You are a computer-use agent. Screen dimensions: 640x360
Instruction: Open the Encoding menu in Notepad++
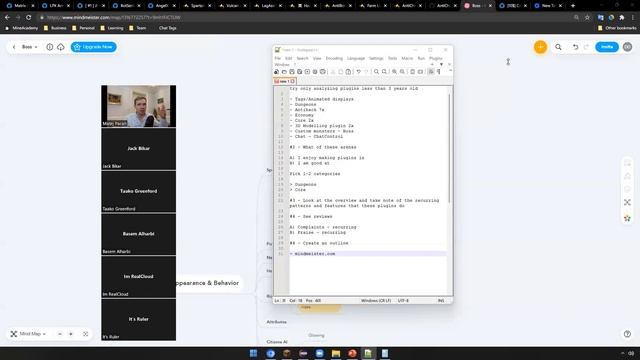pyautogui.click(x=334, y=58)
